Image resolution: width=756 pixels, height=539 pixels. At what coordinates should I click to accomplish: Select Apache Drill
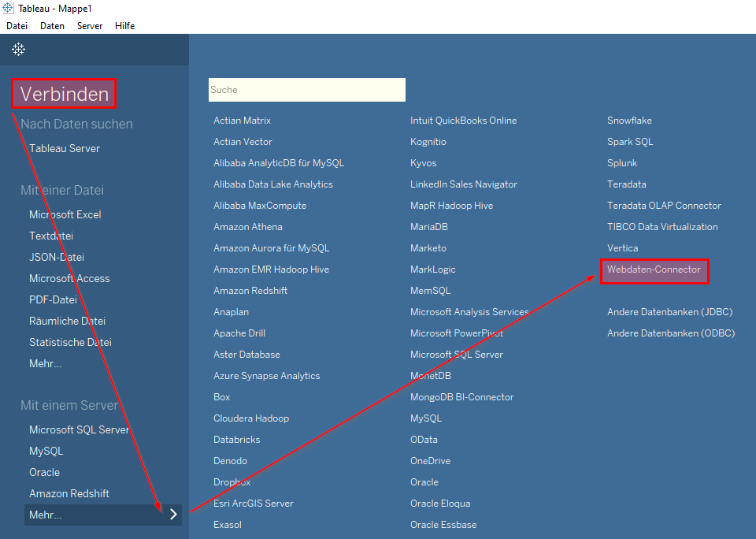[239, 333]
